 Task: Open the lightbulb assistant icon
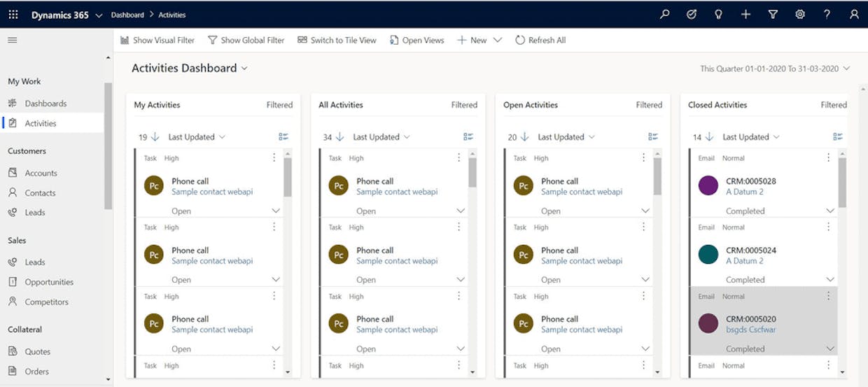[718, 14]
